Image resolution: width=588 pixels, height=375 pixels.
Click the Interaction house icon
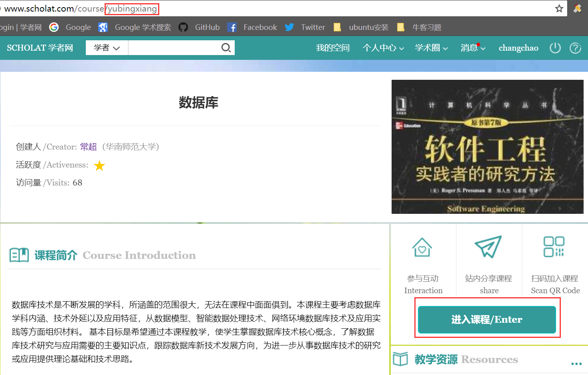[x=422, y=247]
